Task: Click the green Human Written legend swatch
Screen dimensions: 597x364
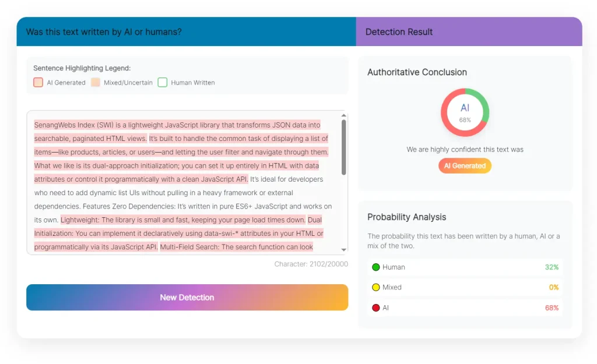Action: tap(162, 83)
